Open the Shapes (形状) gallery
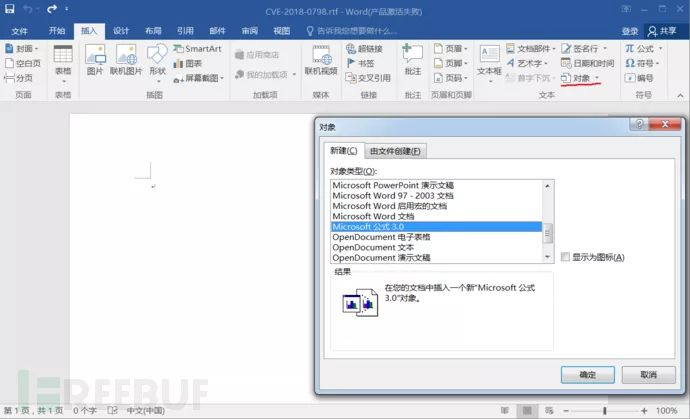690x419 pixels. 158,63
